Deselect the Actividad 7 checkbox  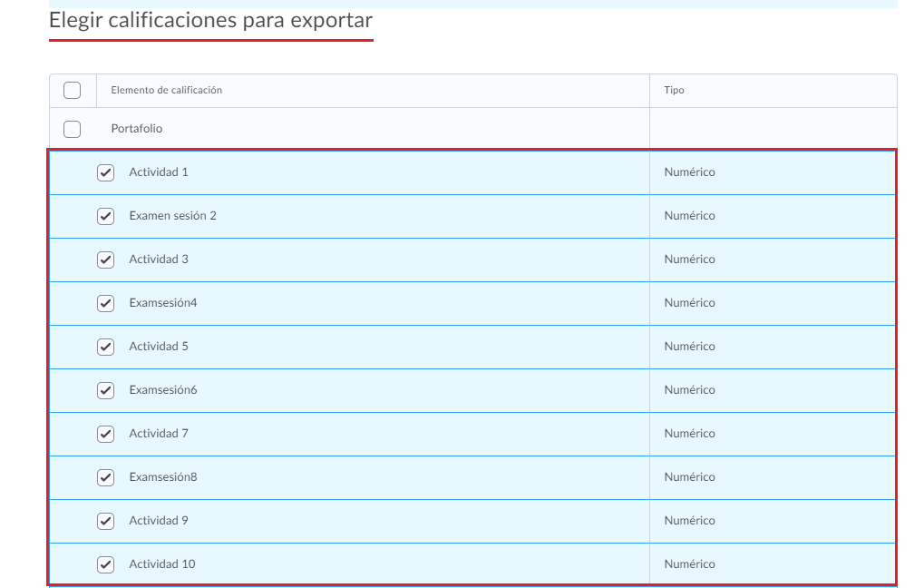106,434
